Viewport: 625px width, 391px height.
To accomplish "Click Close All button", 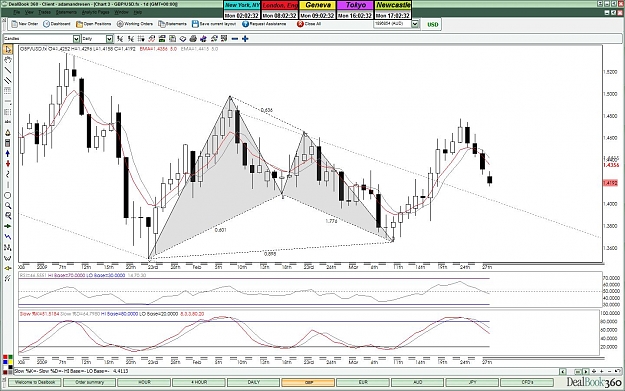I will click(x=309, y=24).
